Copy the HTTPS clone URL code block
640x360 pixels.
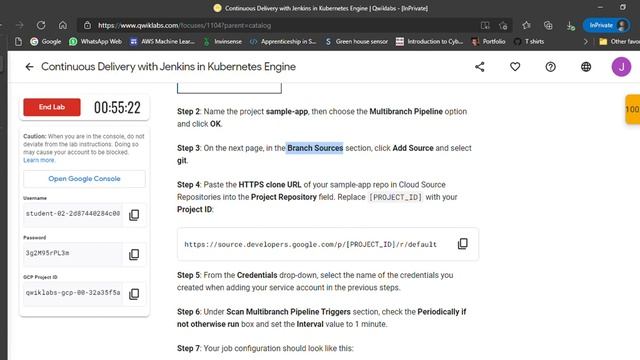point(462,244)
